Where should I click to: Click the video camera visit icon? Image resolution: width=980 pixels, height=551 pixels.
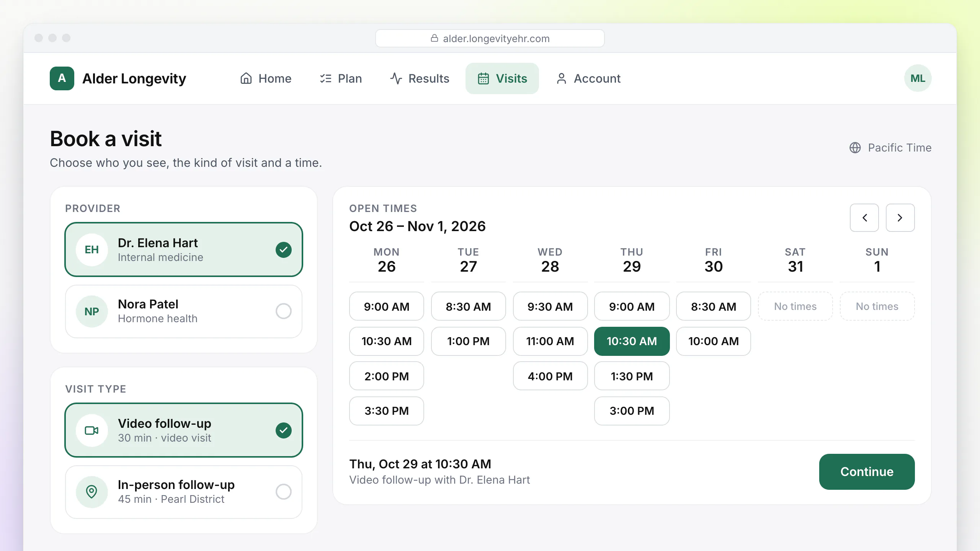(x=91, y=430)
